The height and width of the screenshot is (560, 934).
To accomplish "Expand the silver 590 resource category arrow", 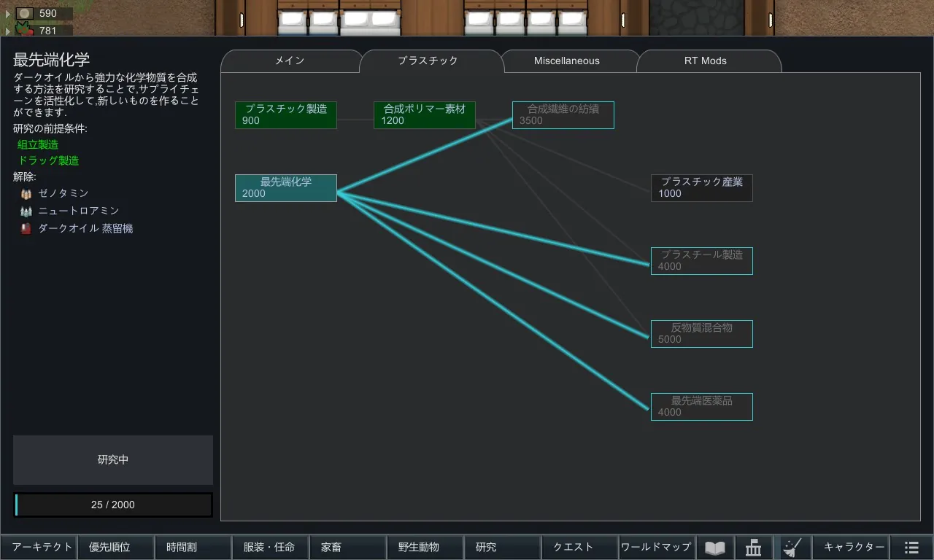I will pos(8,14).
